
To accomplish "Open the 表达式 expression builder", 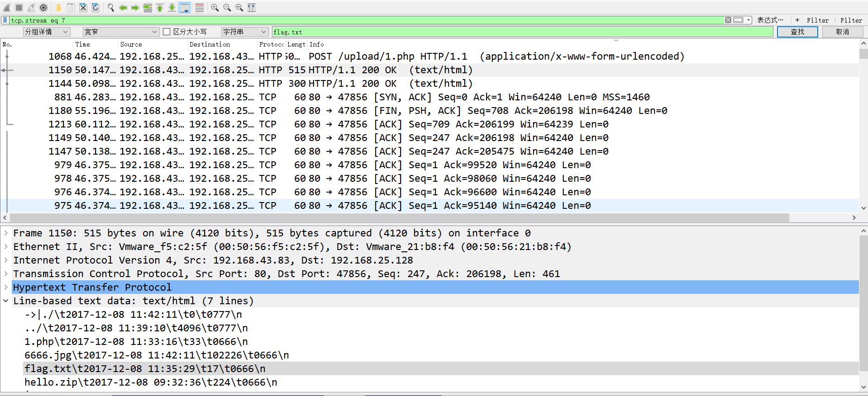I will (770, 20).
